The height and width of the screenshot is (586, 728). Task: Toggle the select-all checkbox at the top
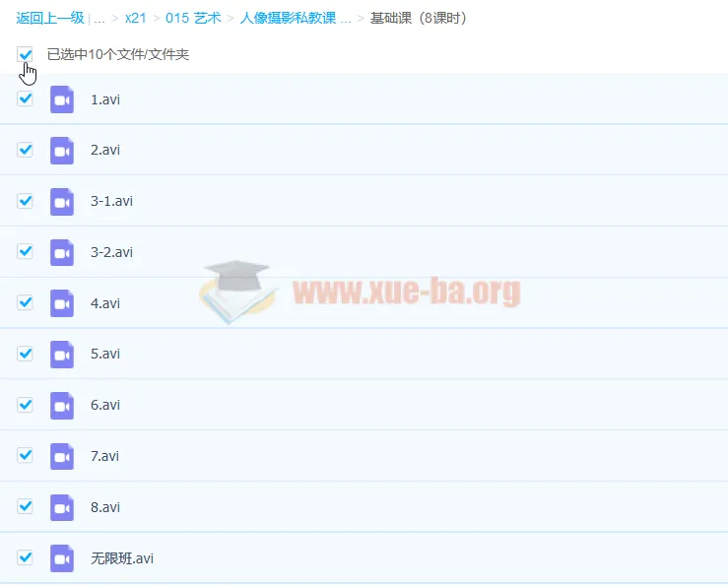(x=26, y=55)
